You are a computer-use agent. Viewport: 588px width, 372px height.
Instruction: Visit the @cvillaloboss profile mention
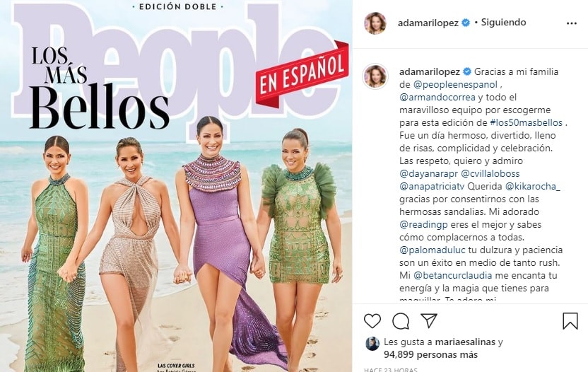click(490, 174)
